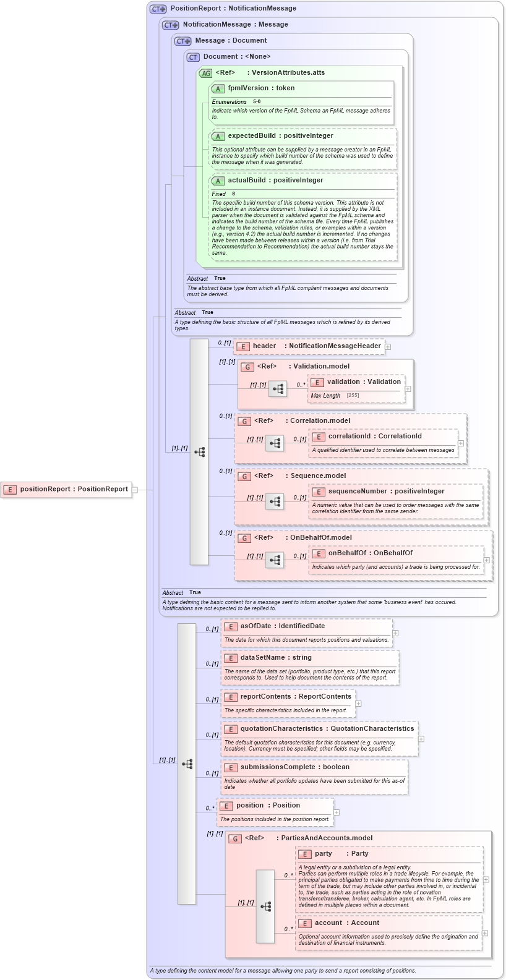Click the text 'header : NotificationMessageHeader'
The image size is (506, 980).
click(x=317, y=346)
